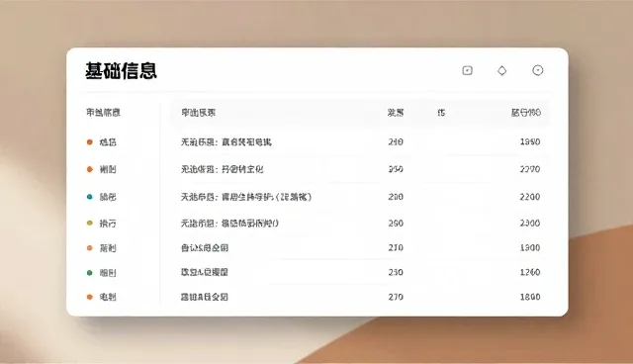
Task: Click the rounded square icon in header
Action: 467,70
